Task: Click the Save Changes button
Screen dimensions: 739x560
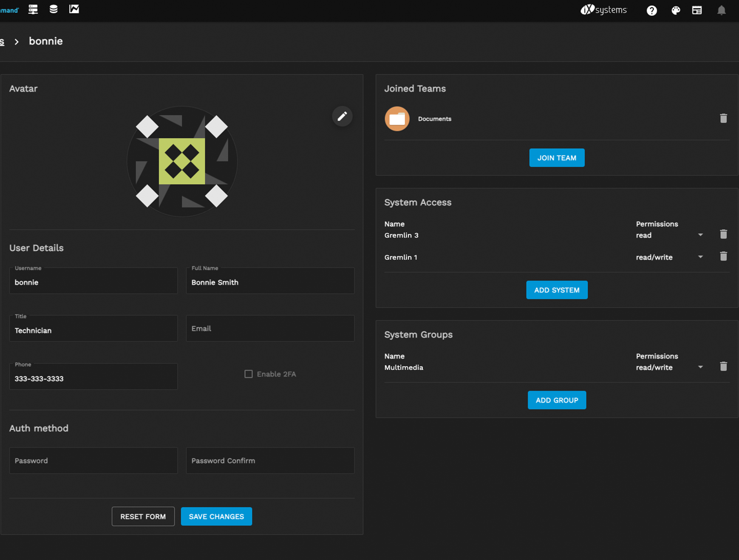Action: (x=216, y=517)
